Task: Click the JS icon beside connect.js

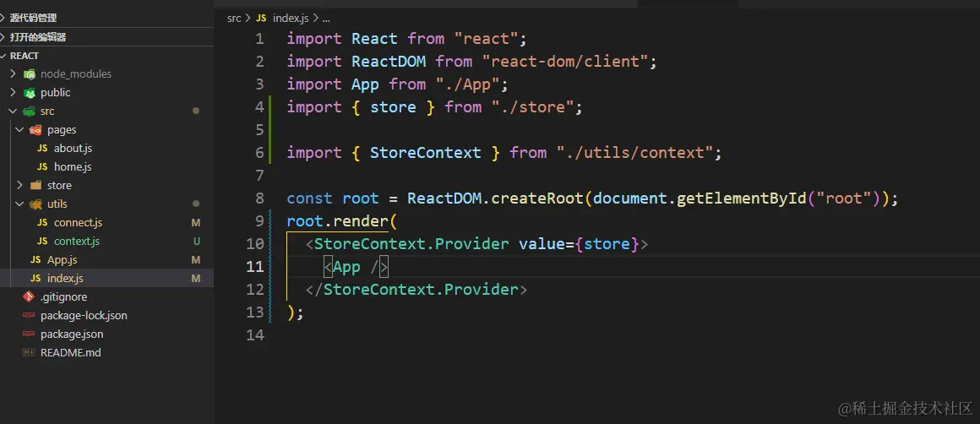Action: 42,222
